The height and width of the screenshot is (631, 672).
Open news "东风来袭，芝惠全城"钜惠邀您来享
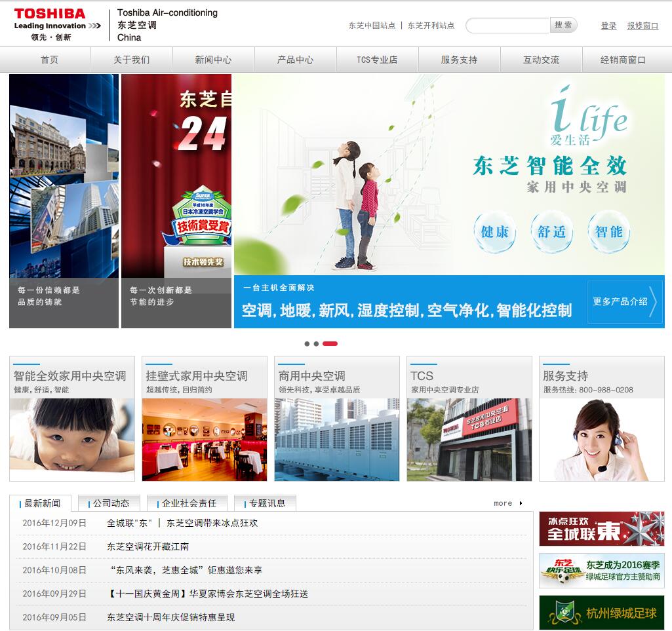point(186,570)
